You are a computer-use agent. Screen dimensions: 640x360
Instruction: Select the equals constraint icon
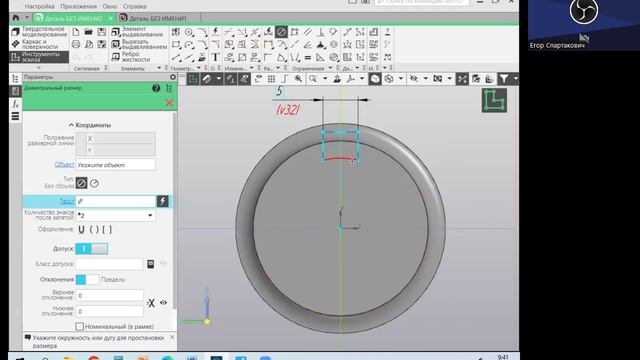(307, 58)
